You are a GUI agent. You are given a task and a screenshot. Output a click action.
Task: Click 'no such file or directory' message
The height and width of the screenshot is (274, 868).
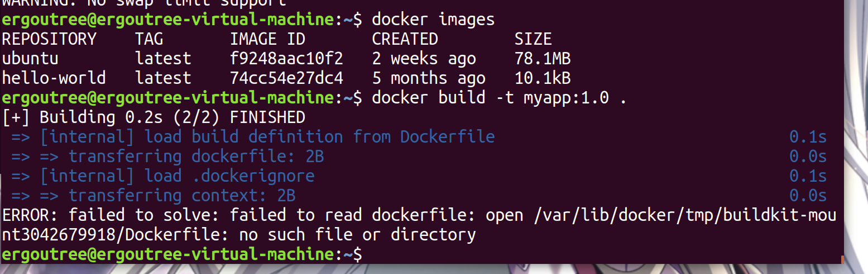(x=357, y=235)
